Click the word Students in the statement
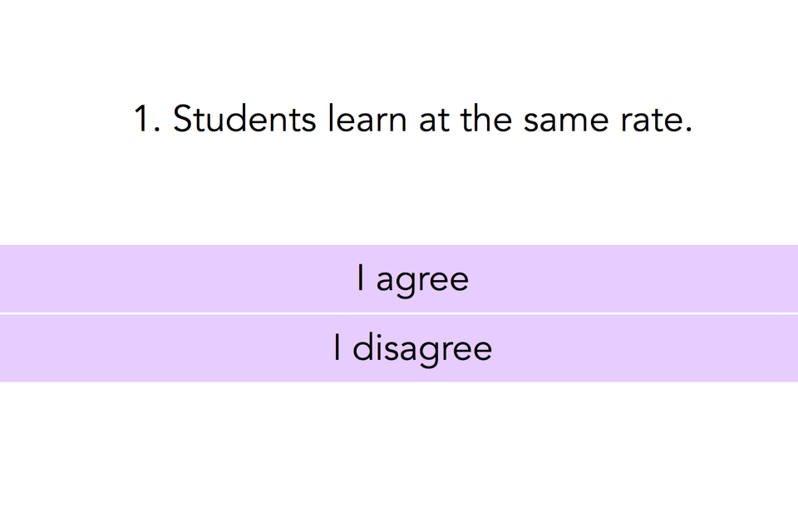798x532 pixels. click(244, 119)
